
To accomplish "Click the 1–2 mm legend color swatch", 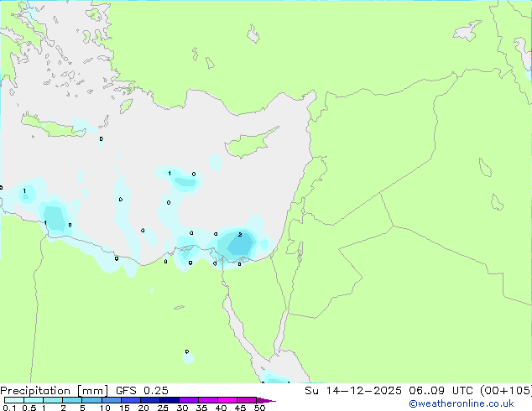I will [53, 400].
